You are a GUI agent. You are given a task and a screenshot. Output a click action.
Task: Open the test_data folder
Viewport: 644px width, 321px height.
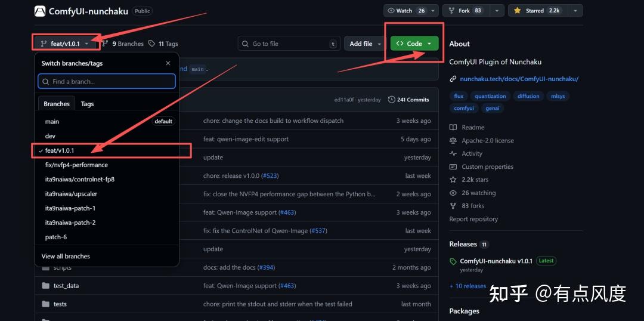[x=66, y=286]
